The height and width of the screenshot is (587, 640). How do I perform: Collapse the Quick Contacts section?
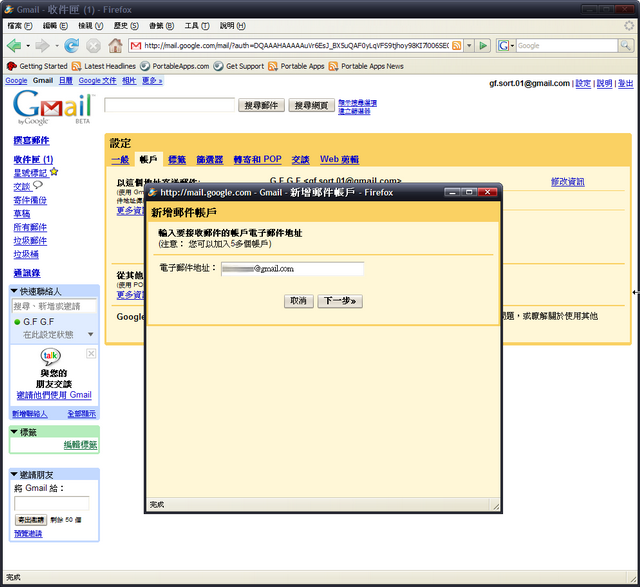pyautogui.click(x=14, y=291)
